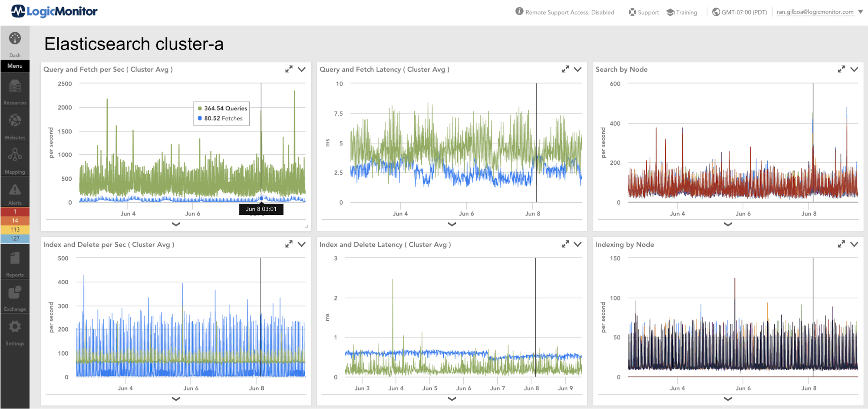Maximize the Indexing by Node widget
The height and width of the screenshot is (409, 868).
click(x=842, y=244)
